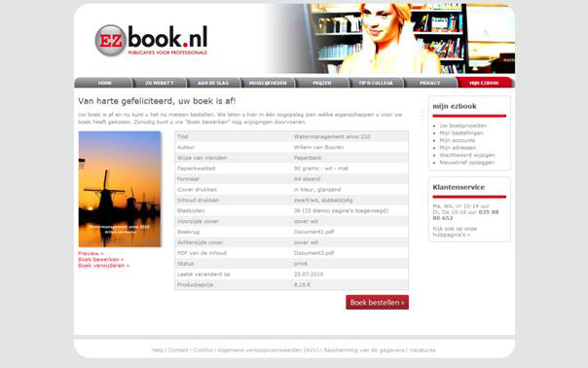
Task: Open the red Mijn ezbook tab
Action: (x=484, y=83)
